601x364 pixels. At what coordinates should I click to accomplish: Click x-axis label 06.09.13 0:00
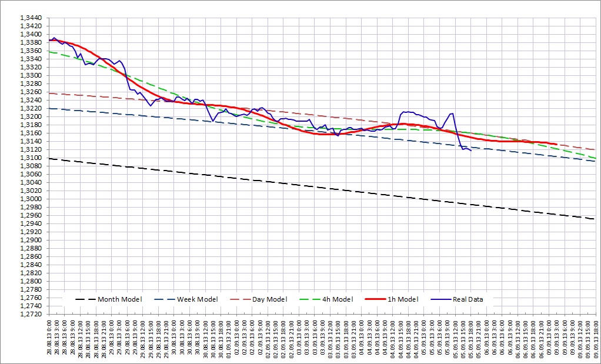[x=487, y=338]
